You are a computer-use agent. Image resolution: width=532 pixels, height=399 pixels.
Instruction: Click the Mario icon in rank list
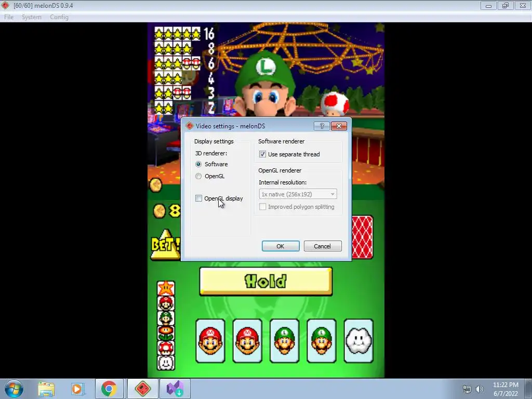[x=166, y=303]
